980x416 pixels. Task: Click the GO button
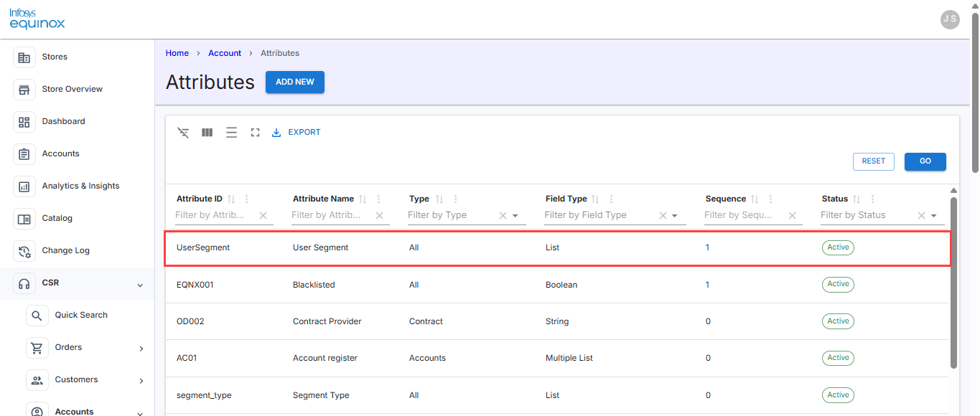click(x=925, y=161)
